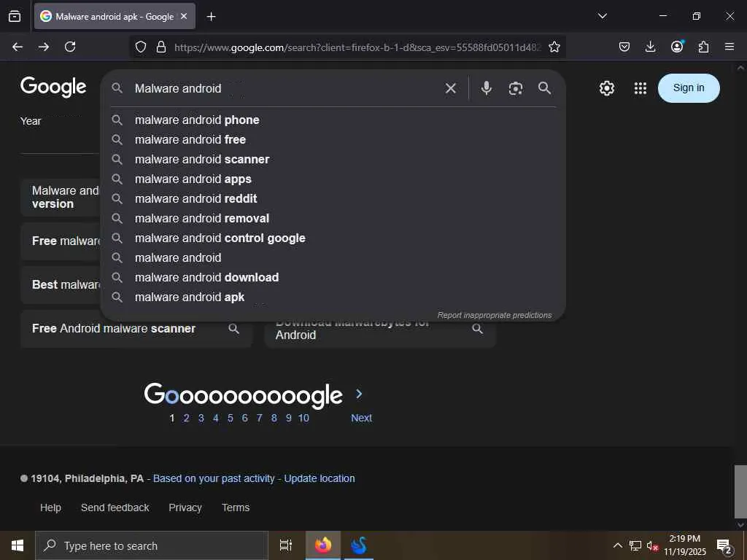Click Report inappropriate predictions link
The image size is (747, 560).
495,315
